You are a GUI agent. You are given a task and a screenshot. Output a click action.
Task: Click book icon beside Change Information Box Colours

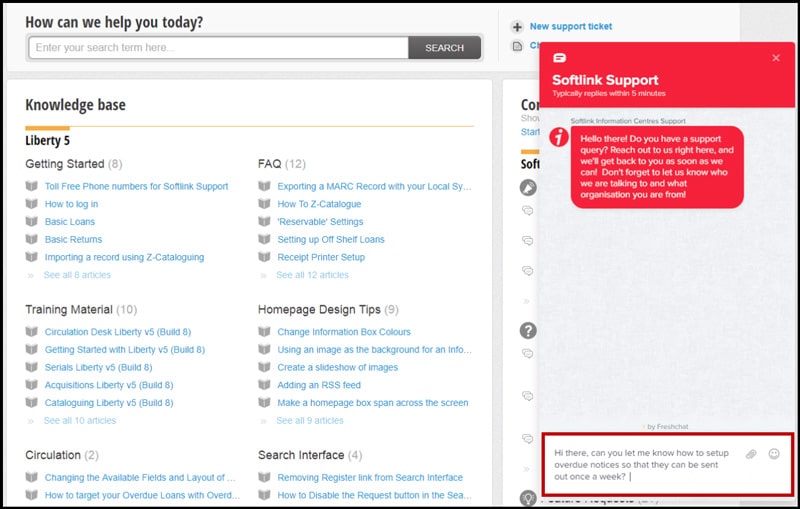[x=264, y=332]
